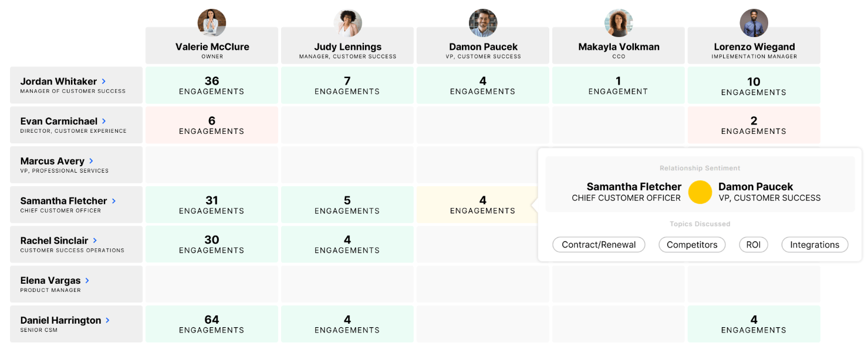This screenshot has width=868, height=363.
Task: Select the red 6 engagements cell
Action: point(212,125)
